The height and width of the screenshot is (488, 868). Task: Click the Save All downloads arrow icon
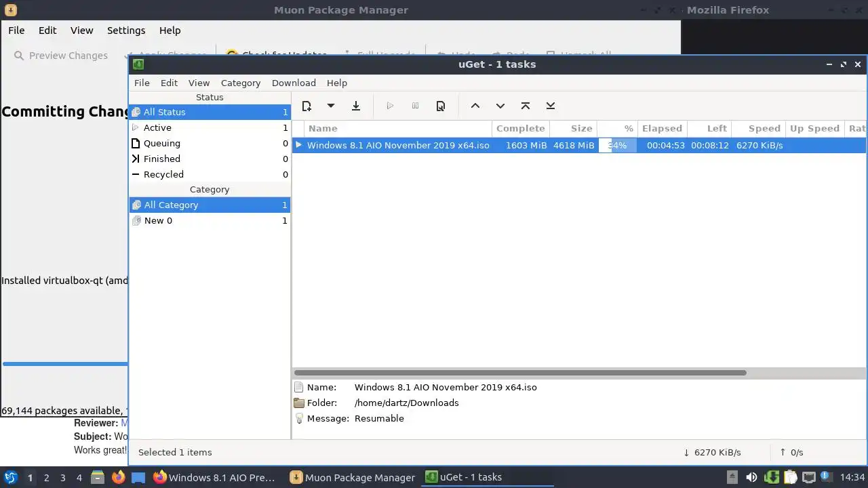point(355,106)
